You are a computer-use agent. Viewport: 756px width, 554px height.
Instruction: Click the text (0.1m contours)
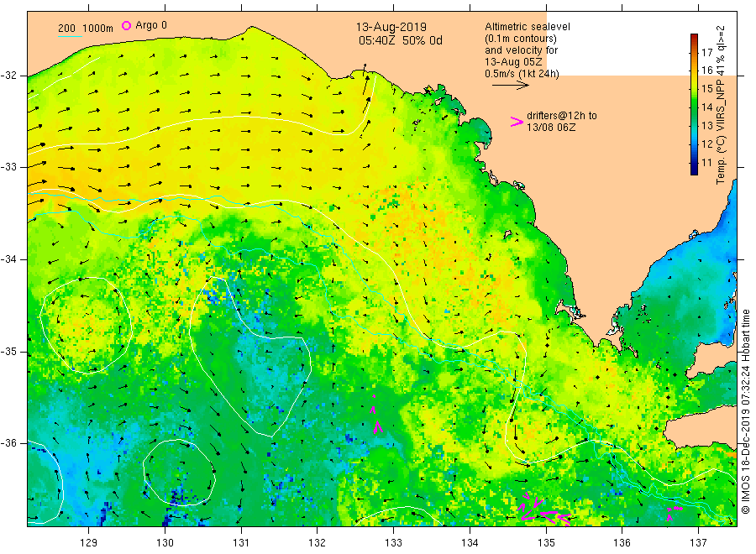tap(520, 39)
